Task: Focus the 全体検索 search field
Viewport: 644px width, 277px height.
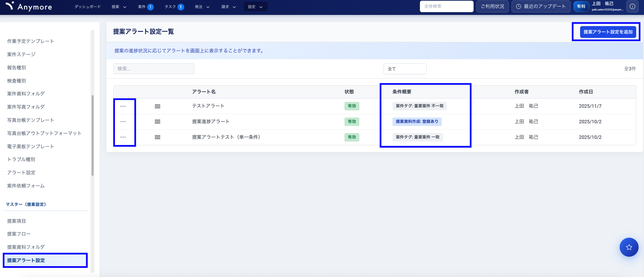Action: point(447,6)
